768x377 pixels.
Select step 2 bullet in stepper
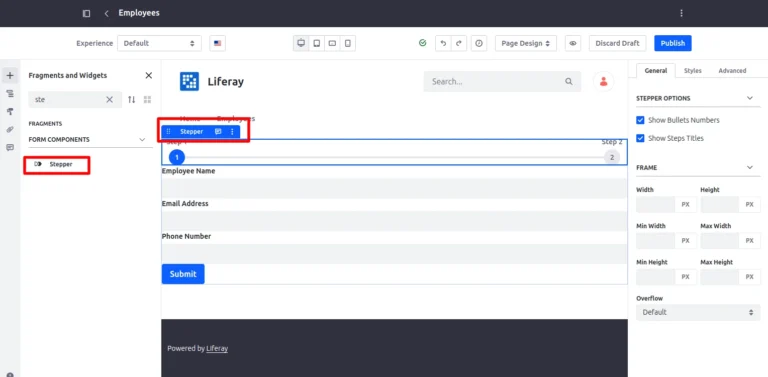pyautogui.click(x=612, y=157)
